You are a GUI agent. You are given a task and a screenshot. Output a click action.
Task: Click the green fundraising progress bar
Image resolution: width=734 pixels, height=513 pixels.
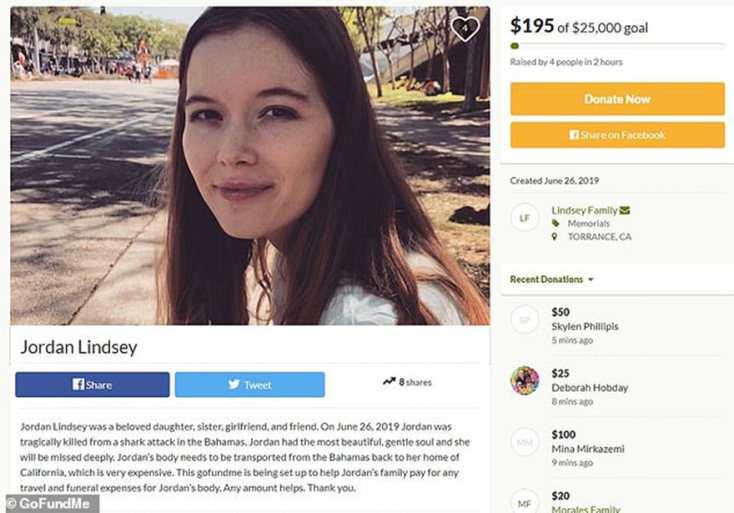tap(617, 46)
